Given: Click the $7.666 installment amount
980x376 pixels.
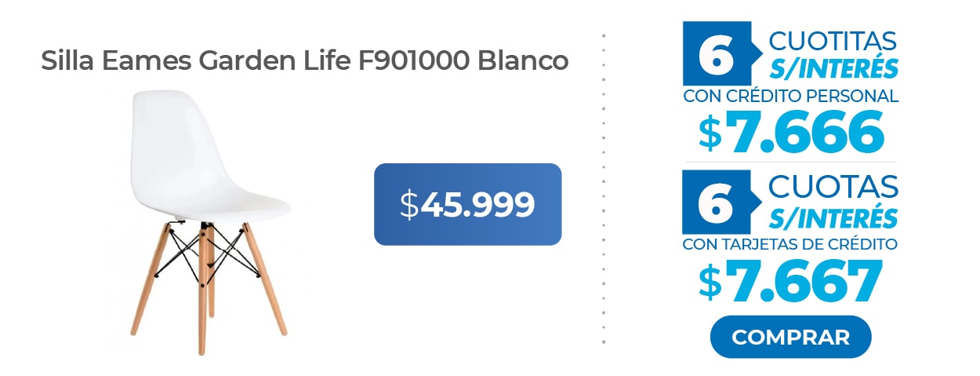Looking at the screenshot, I should [792, 132].
